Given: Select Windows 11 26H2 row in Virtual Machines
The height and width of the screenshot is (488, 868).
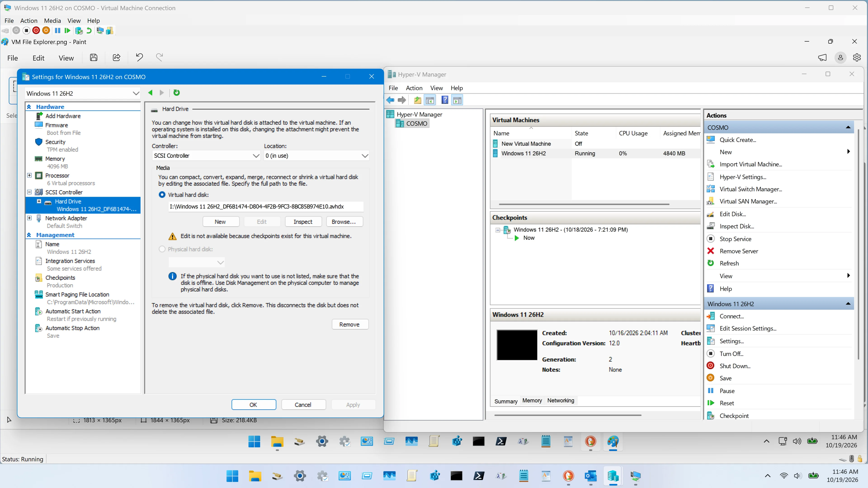Looking at the screenshot, I should click(x=595, y=154).
